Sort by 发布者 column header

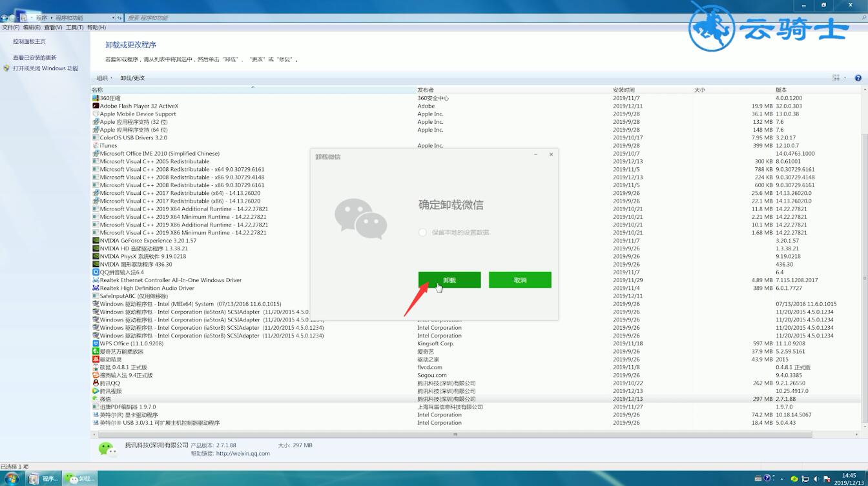click(426, 90)
